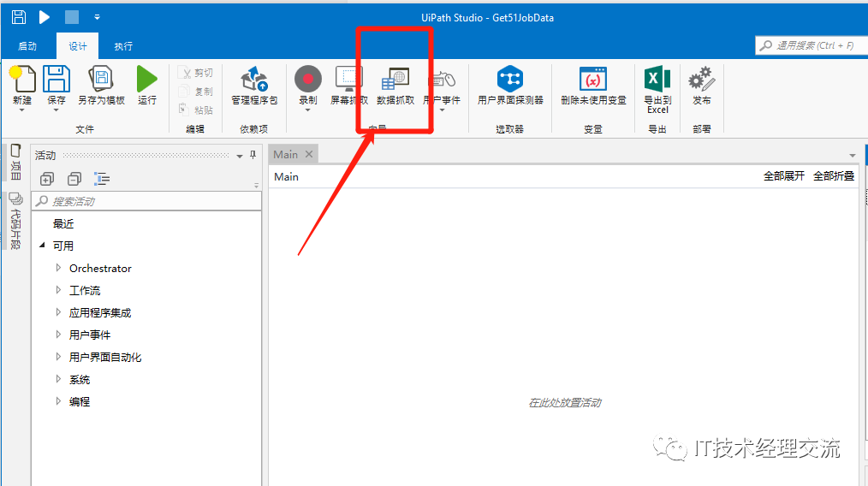Click 全部展开 expand all link
This screenshot has height=486, width=868.
(784, 176)
